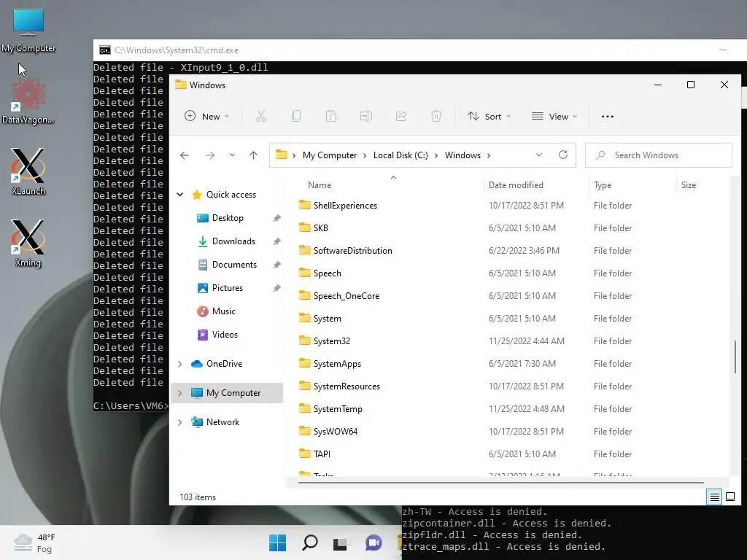Select My Computer desktop icon
Image resolution: width=747 pixels, height=560 pixels.
[28, 31]
